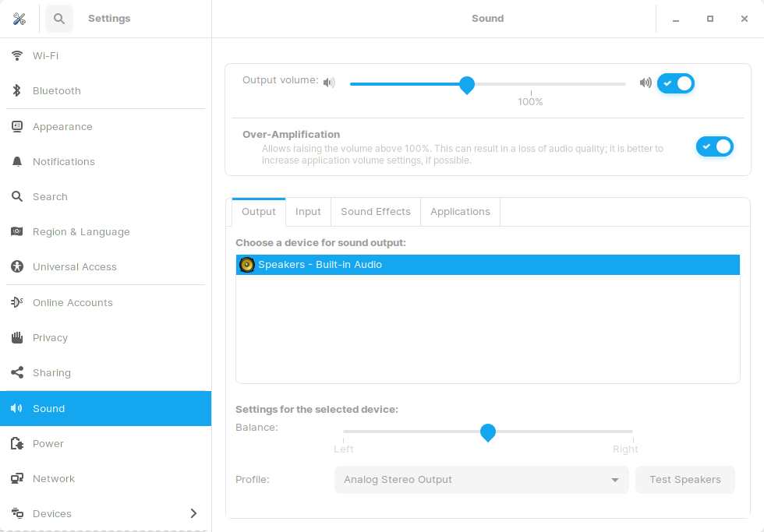Click the low volume speaker icon
764x532 pixels.
(x=329, y=83)
